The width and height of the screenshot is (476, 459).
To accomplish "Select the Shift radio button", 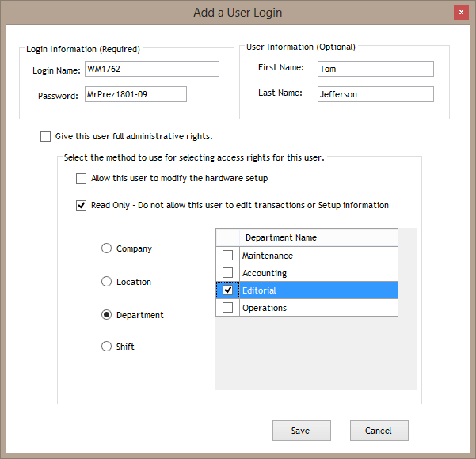I will click(106, 347).
